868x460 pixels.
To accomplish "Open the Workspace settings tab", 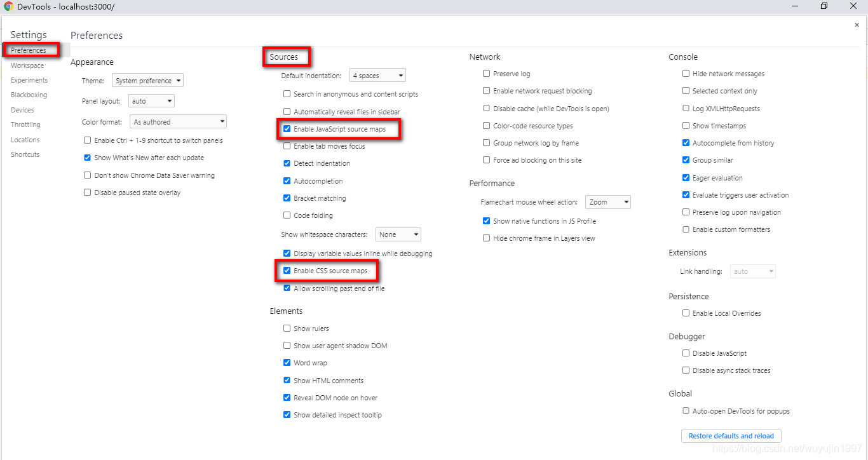I will pyautogui.click(x=27, y=65).
